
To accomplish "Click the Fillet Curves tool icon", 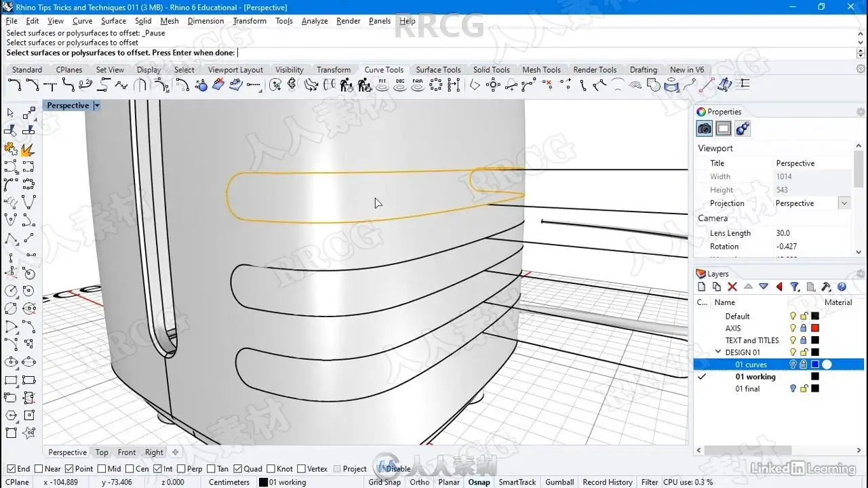I will pos(14,85).
